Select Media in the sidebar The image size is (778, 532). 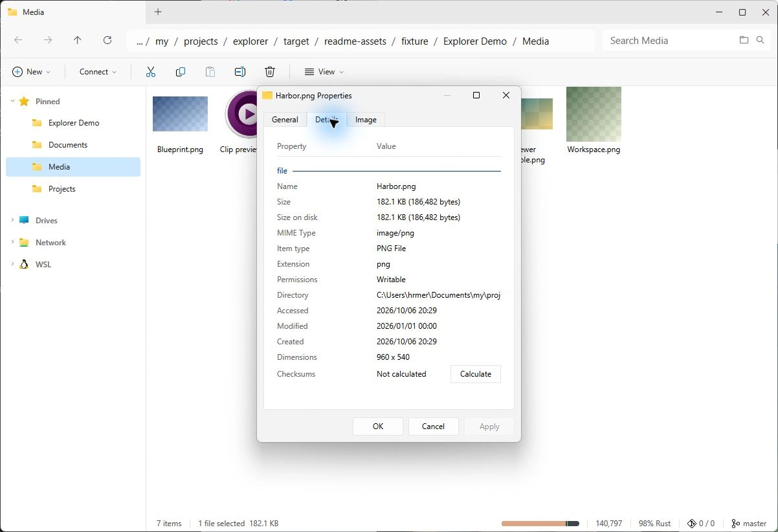coord(73,167)
